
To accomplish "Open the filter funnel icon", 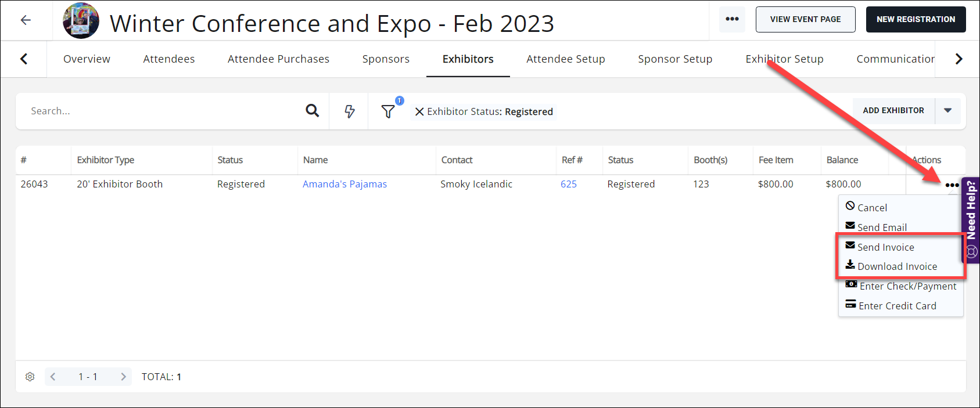I will coord(388,111).
